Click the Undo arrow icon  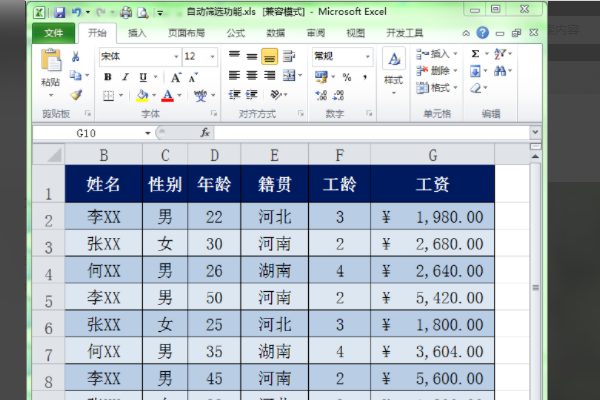pos(77,13)
